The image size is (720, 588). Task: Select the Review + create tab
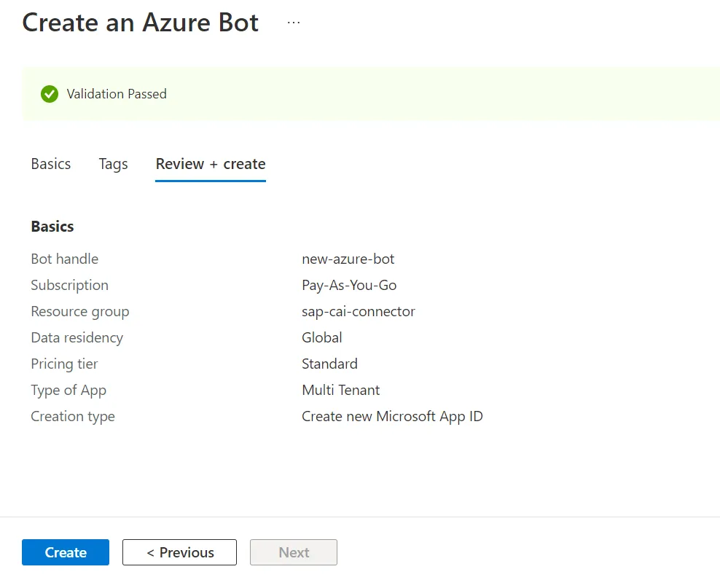point(211,164)
